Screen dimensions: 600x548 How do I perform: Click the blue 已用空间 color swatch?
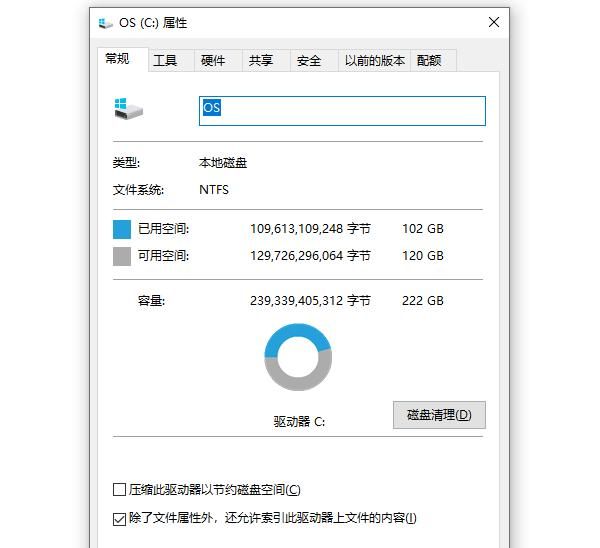tap(122, 229)
